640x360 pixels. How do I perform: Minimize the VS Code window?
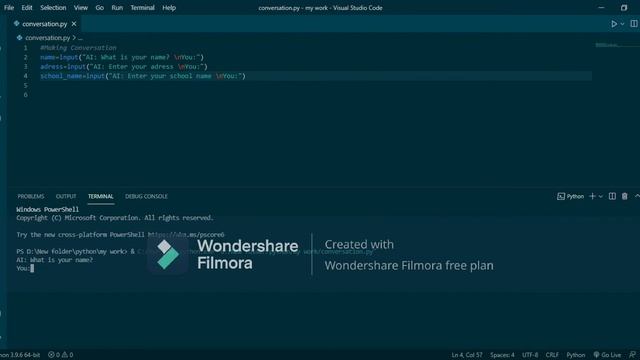[601, 8]
